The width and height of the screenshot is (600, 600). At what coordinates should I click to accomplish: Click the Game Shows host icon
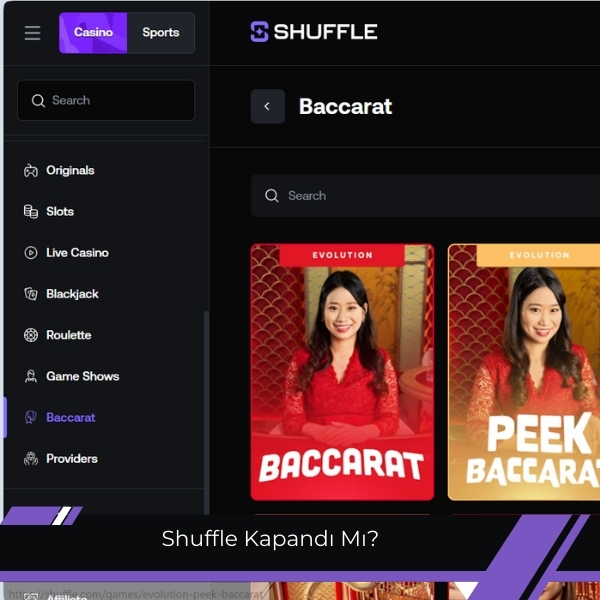click(31, 376)
